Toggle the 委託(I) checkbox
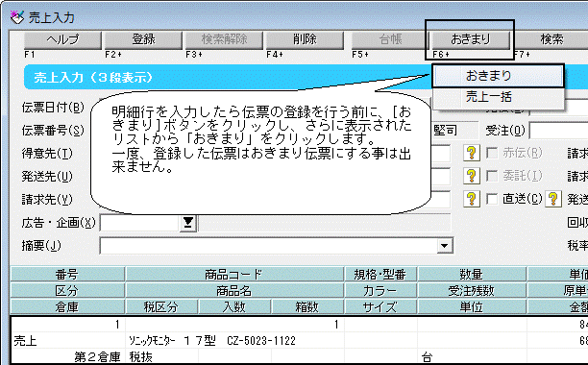This screenshot has width=588, height=365. pyautogui.click(x=492, y=176)
